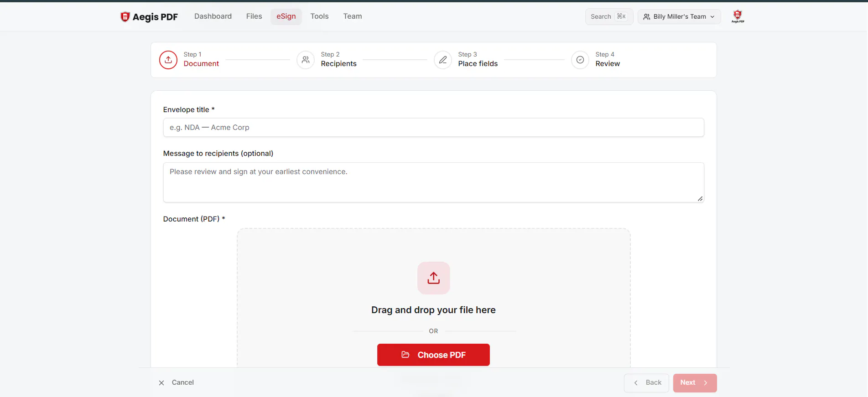
Task: Open the Billy Miller's Team dropdown
Action: pos(679,16)
